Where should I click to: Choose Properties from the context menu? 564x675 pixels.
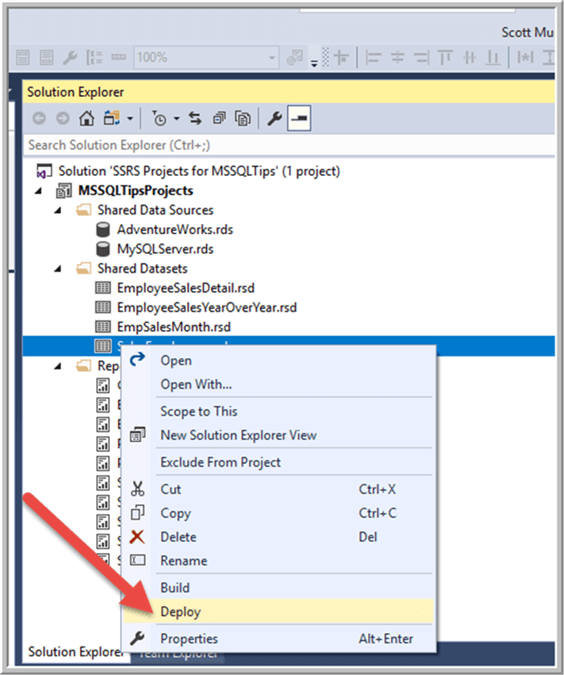[279, 638]
